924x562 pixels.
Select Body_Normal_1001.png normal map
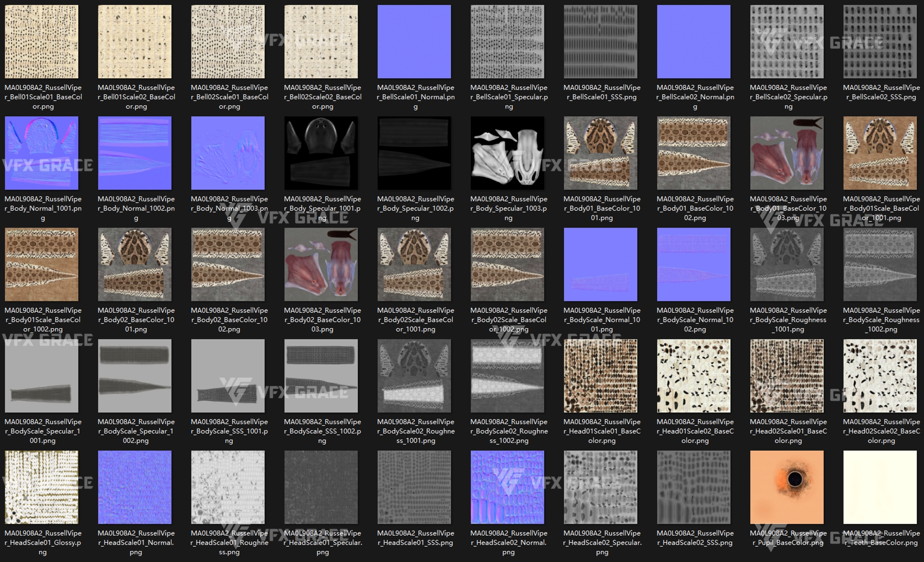click(x=42, y=153)
